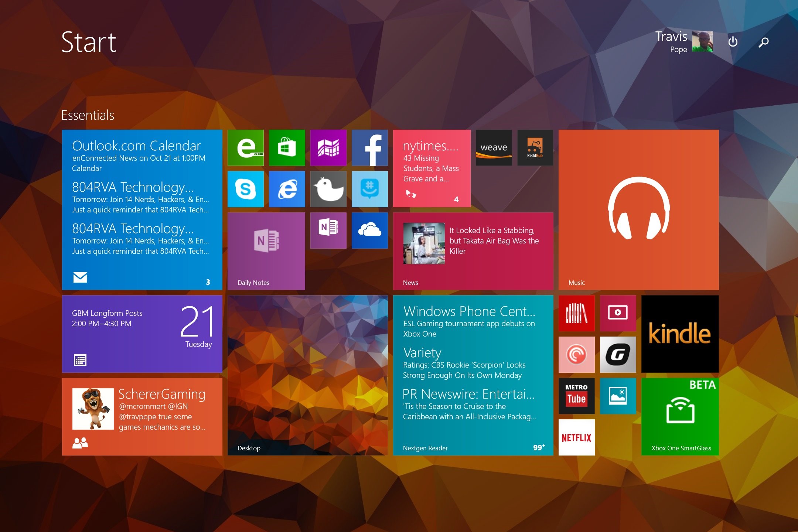Open the Kindle tile

point(680,334)
